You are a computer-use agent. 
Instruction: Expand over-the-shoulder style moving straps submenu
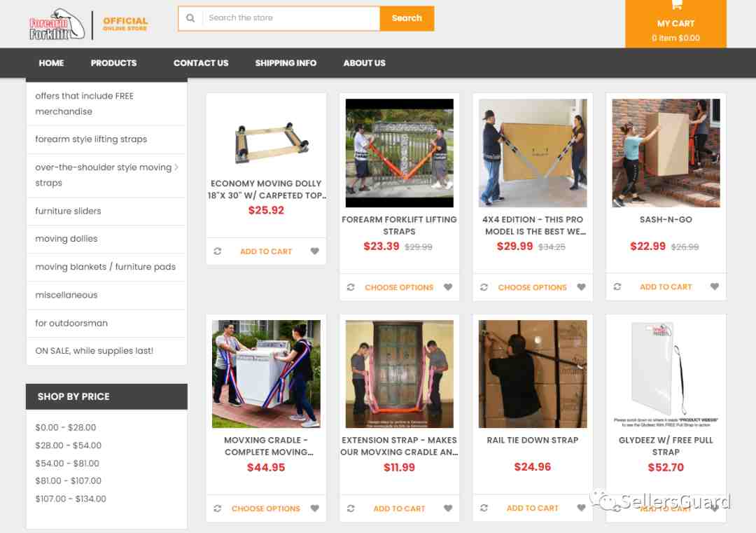(x=176, y=167)
